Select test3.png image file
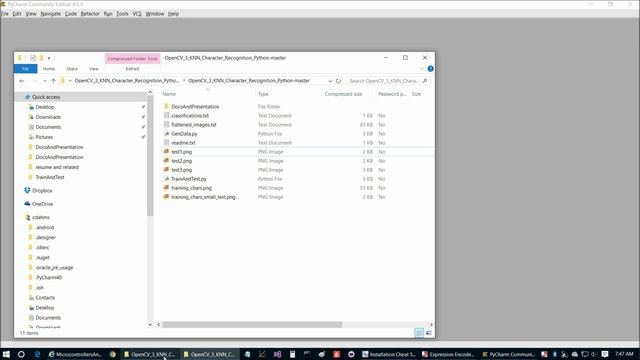Image resolution: width=640 pixels, height=360 pixels. 181,170
